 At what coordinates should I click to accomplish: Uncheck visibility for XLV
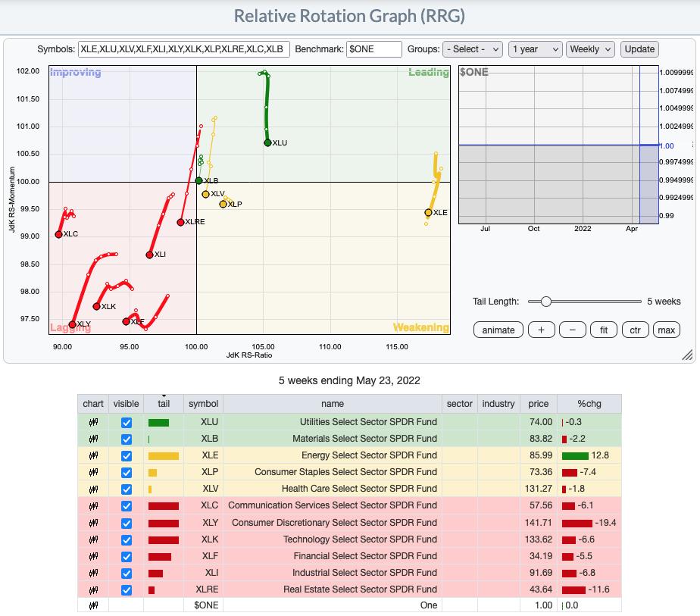(127, 489)
